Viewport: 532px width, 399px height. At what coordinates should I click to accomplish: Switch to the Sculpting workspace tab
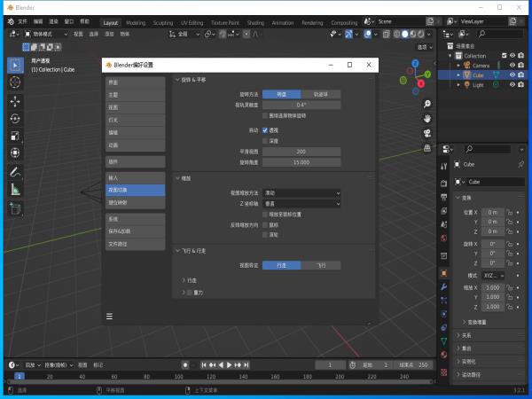point(162,22)
